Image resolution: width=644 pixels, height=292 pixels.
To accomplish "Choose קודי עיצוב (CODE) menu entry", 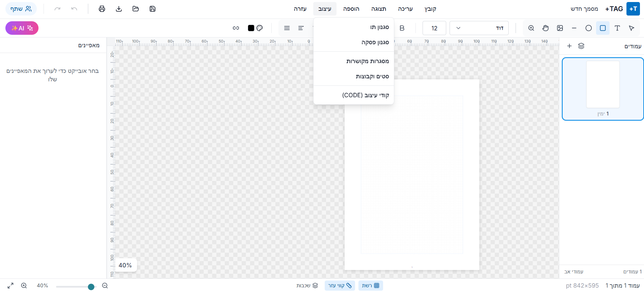I will 354,95.
